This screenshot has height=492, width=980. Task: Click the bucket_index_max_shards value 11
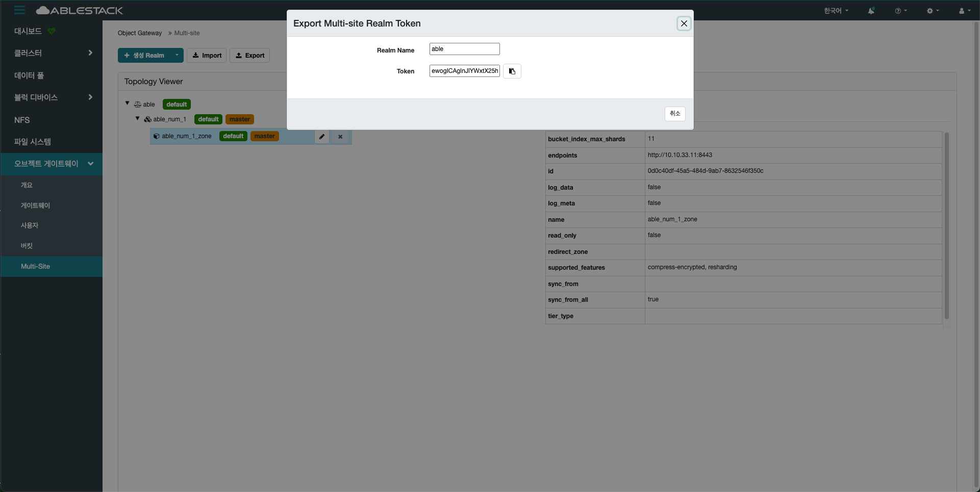651,139
